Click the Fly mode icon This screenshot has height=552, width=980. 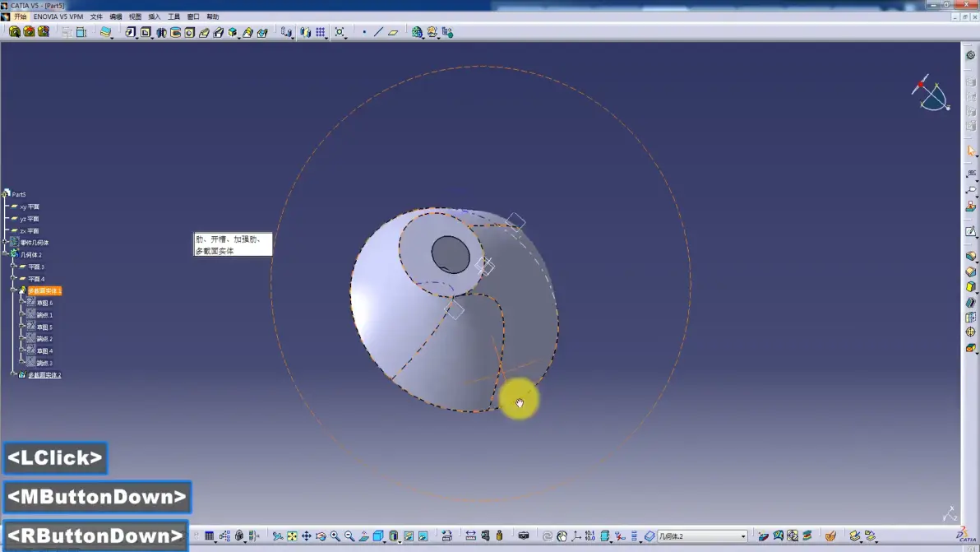[278, 536]
